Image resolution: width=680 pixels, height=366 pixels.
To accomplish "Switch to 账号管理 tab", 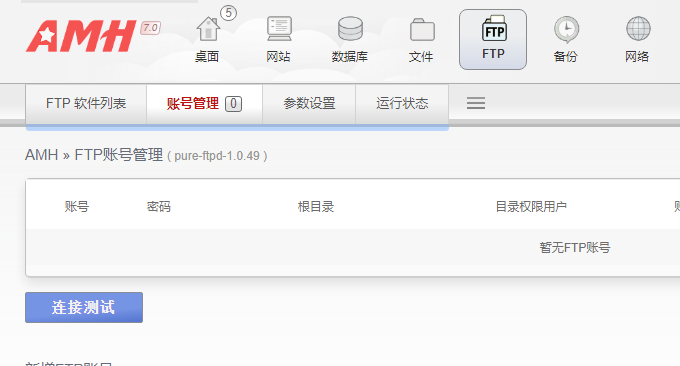I will coord(204,104).
